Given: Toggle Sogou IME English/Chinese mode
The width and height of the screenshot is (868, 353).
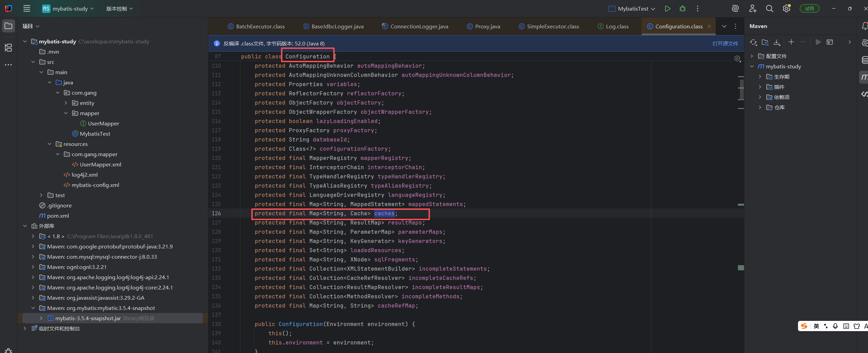Looking at the screenshot, I should (x=816, y=326).
